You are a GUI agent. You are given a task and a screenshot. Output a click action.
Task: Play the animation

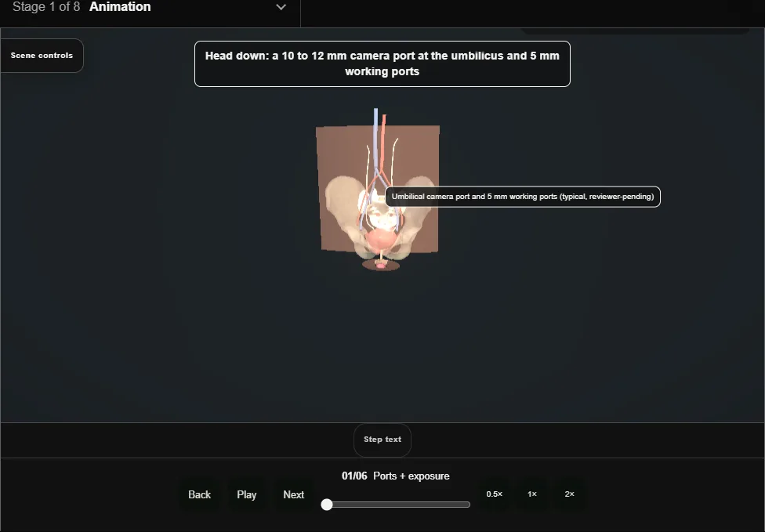pos(247,494)
